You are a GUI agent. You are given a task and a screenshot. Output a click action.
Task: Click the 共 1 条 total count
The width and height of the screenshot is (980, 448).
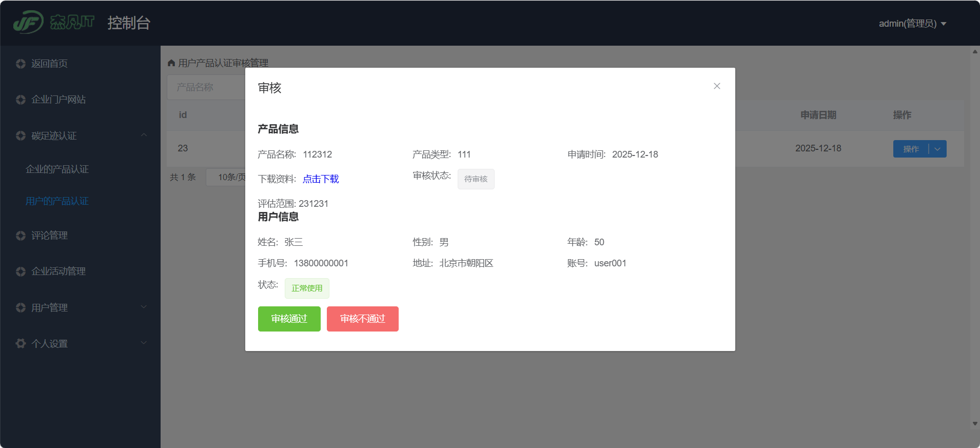point(183,177)
